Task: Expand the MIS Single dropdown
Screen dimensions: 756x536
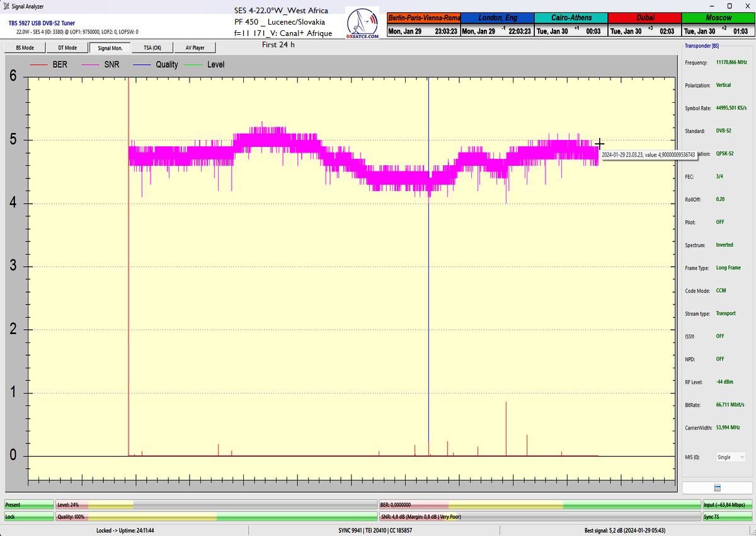Action: [730, 457]
